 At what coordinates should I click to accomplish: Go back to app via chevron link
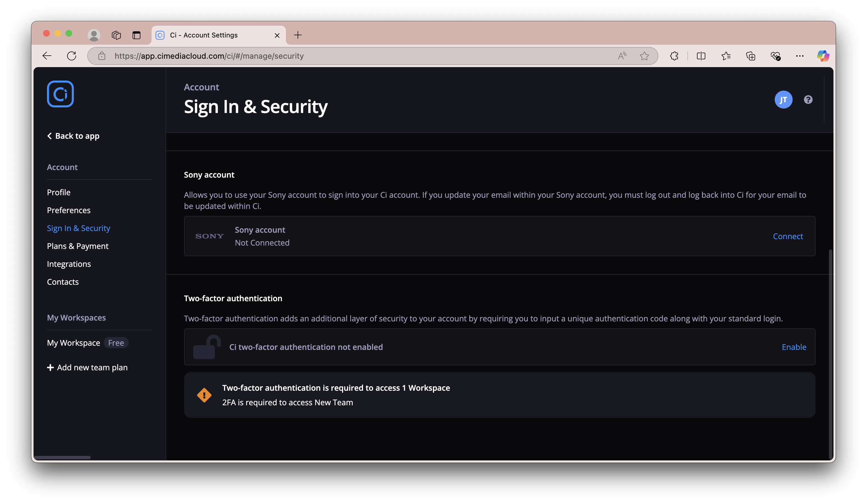click(73, 136)
